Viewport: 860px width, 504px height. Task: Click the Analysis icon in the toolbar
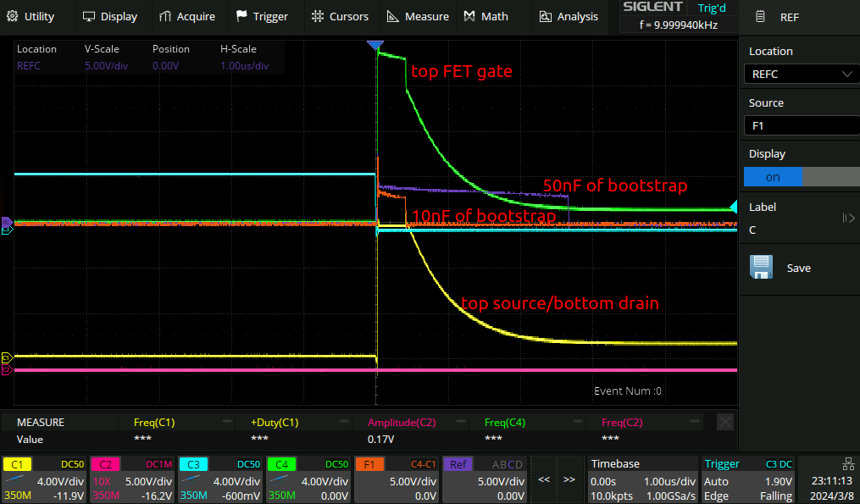coord(545,16)
